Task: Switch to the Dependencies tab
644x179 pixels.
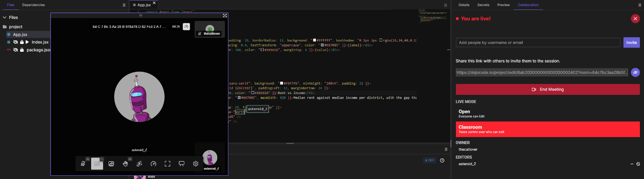Action: point(34,5)
